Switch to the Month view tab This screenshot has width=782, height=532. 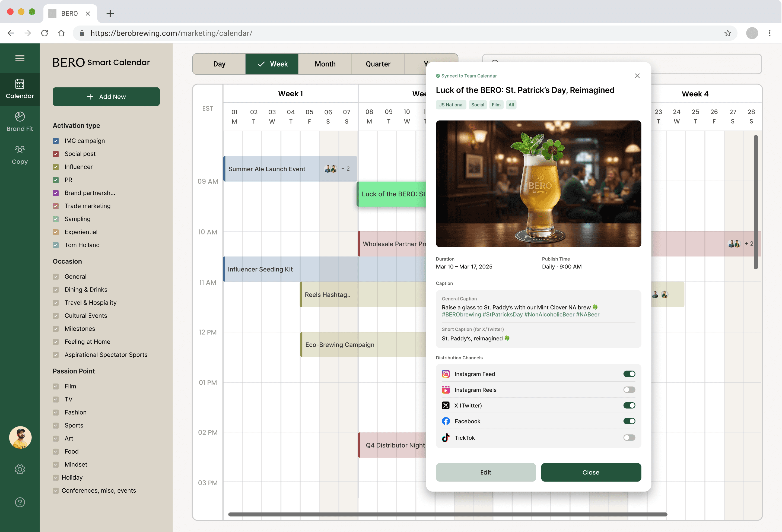tap(325, 64)
